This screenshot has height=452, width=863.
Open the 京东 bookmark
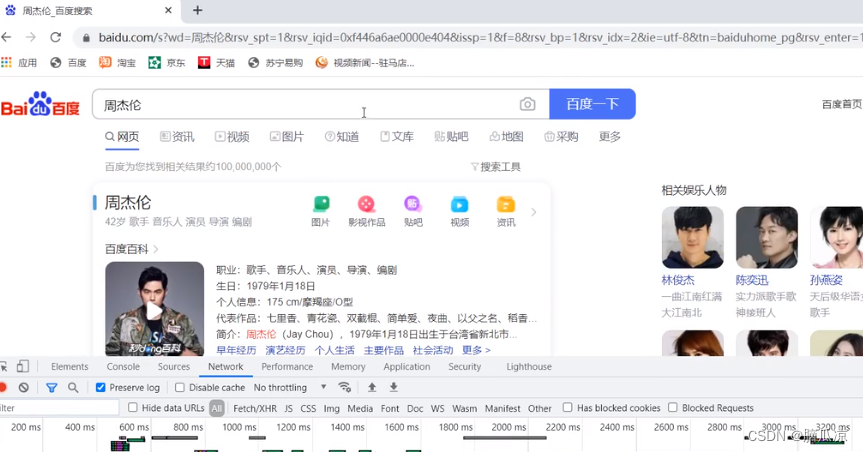coord(167,63)
